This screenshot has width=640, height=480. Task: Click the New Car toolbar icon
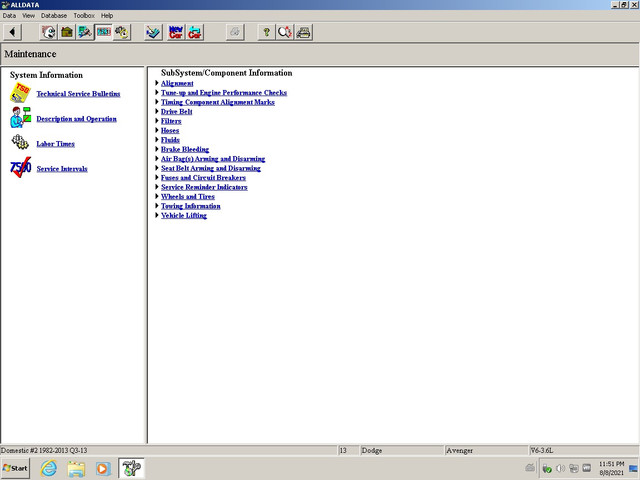[176, 32]
